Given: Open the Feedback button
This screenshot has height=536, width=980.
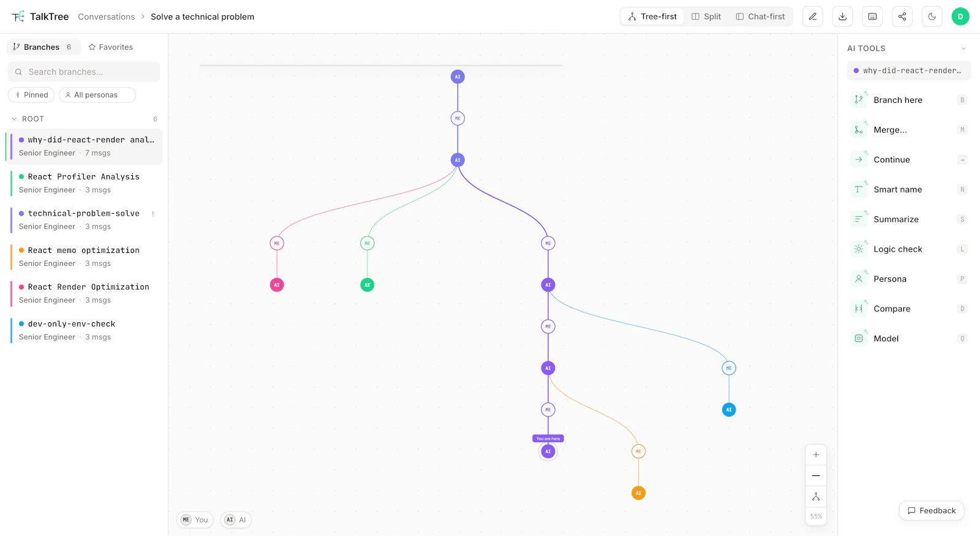Looking at the screenshot, I should pos(932,511).
